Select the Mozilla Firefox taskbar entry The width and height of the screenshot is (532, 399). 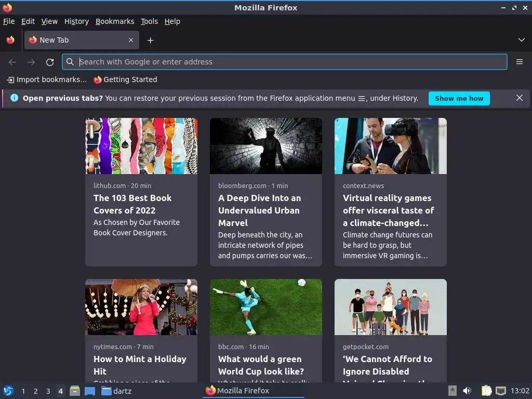(x=254, y=391)
